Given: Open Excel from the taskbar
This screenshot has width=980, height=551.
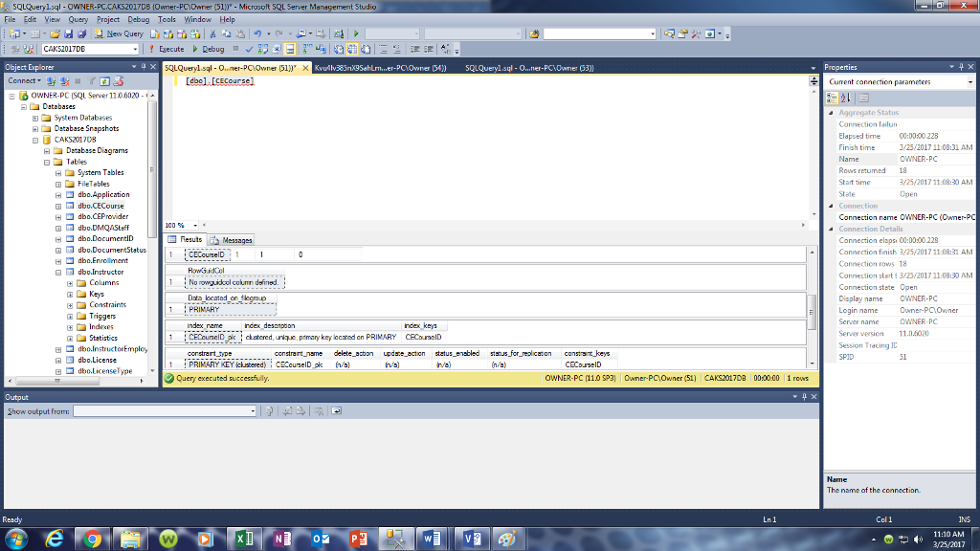Looking at the screenshot, I should tap(245, 538).
